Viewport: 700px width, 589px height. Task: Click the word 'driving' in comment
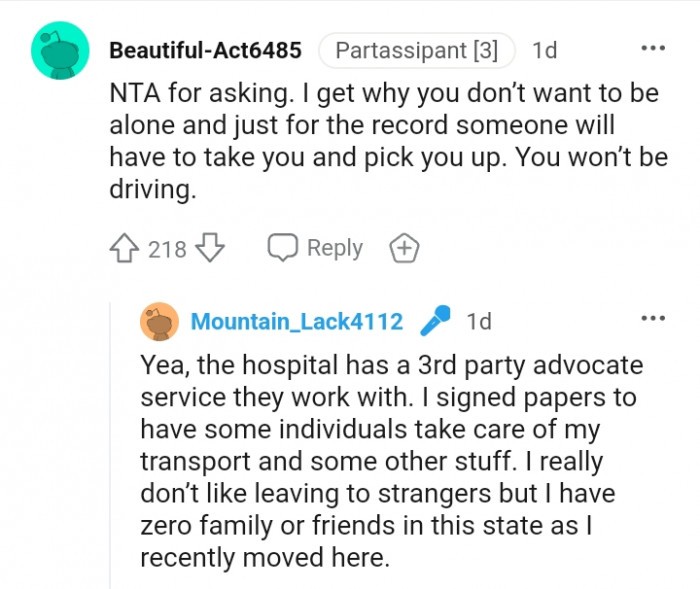(150, 189)
